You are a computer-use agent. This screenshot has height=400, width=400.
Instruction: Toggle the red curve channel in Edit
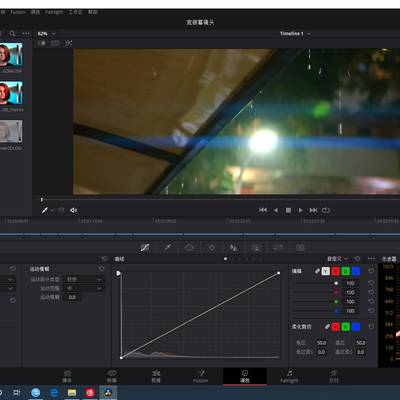(x=336, y=271)
